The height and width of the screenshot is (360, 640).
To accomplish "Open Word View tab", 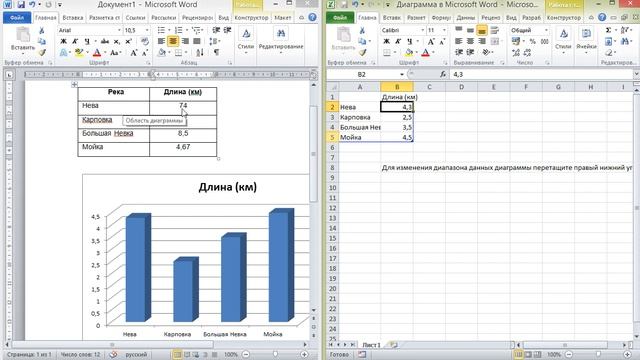I will 223,18.
